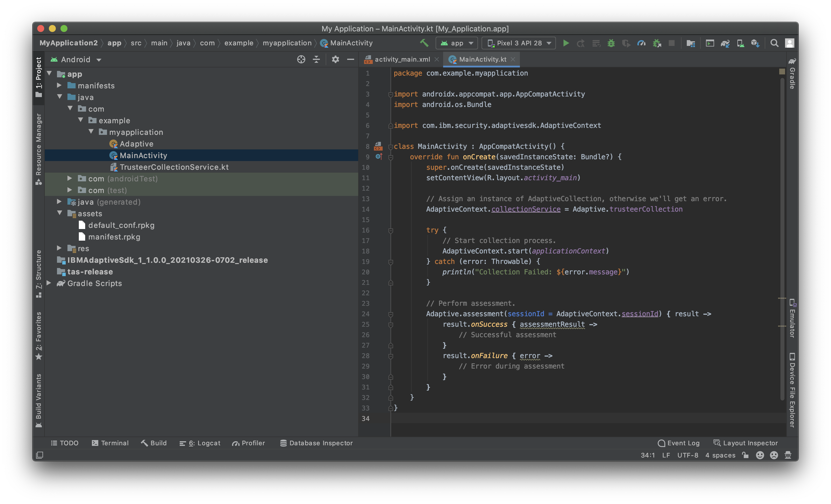Image resolution: width=831 pixels, height=504 pixels.
Task: Click the Debug app bug icon
Action: 611,43
